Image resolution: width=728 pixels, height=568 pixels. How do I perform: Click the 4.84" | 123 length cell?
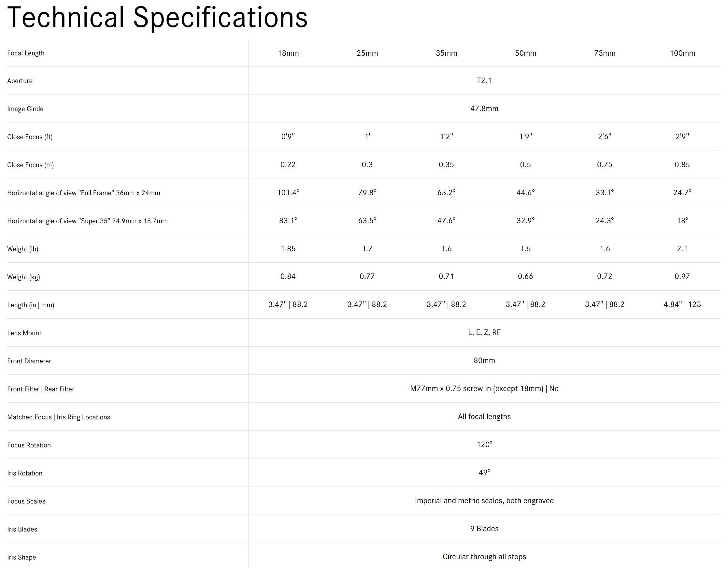pos(682,304)
